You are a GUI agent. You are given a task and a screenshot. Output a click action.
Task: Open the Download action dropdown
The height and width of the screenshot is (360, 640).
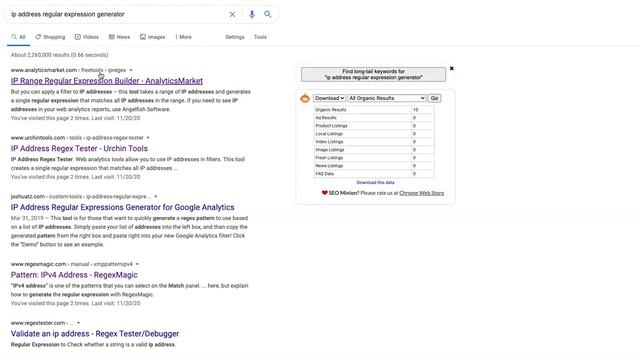329,98
